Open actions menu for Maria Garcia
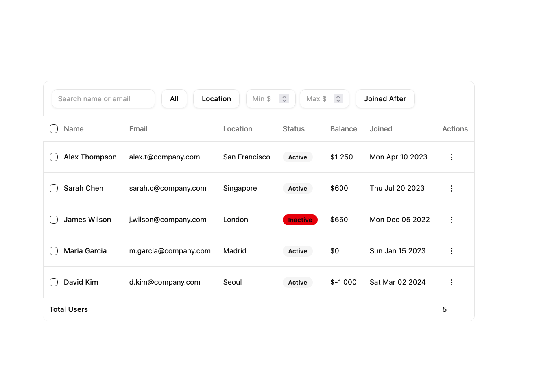541x392 pixels. [452, 251]
